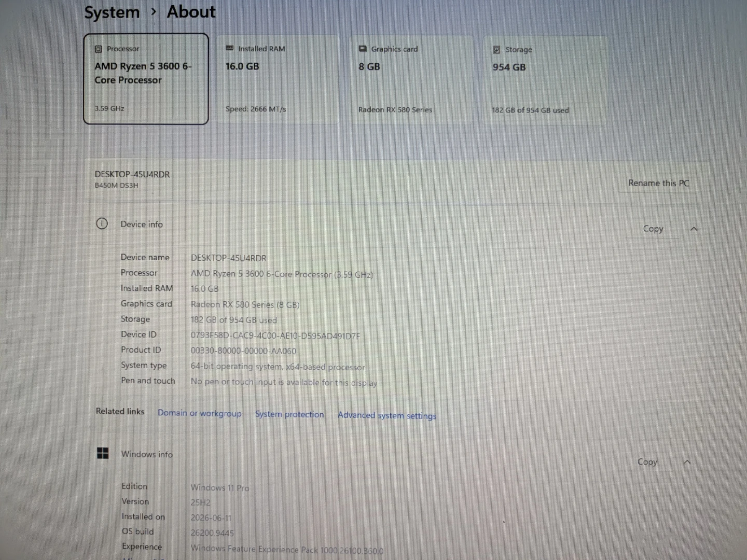Click the About breadcrumb heading
This screenshot has width=747, height=560.
(191, 12)
